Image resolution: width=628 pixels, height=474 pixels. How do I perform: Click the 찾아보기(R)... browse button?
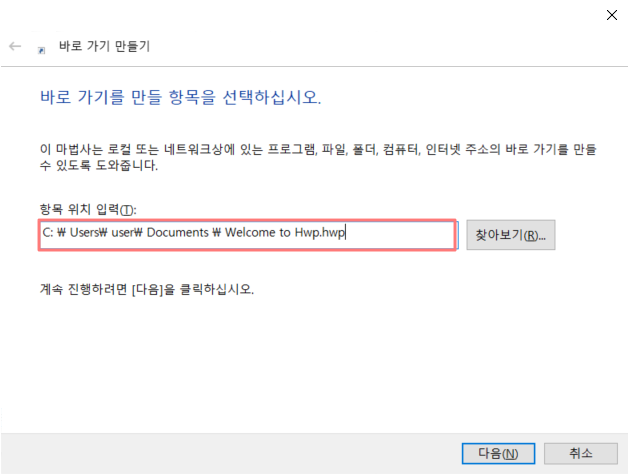511,235
